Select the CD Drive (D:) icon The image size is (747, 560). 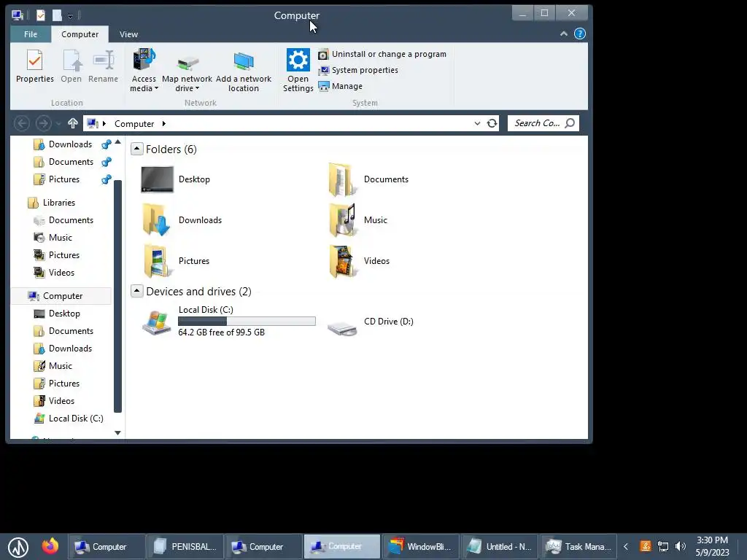pos(342,327)
